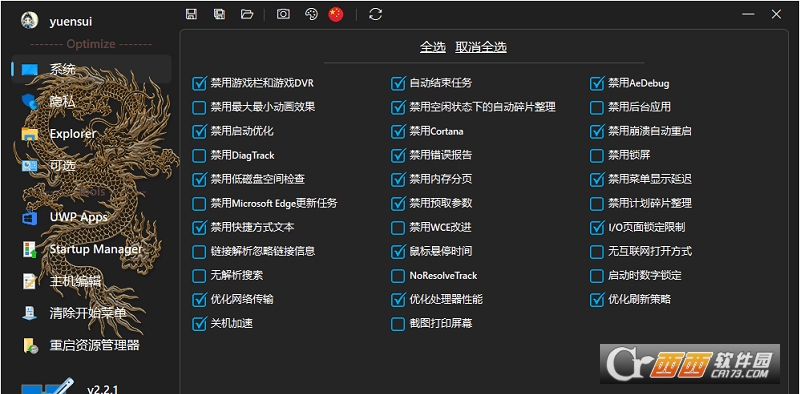Viewport: 800px width, 394px height.
Task: Toggle 禁用崩溃自动重启 checkbox
Action: 597,131
